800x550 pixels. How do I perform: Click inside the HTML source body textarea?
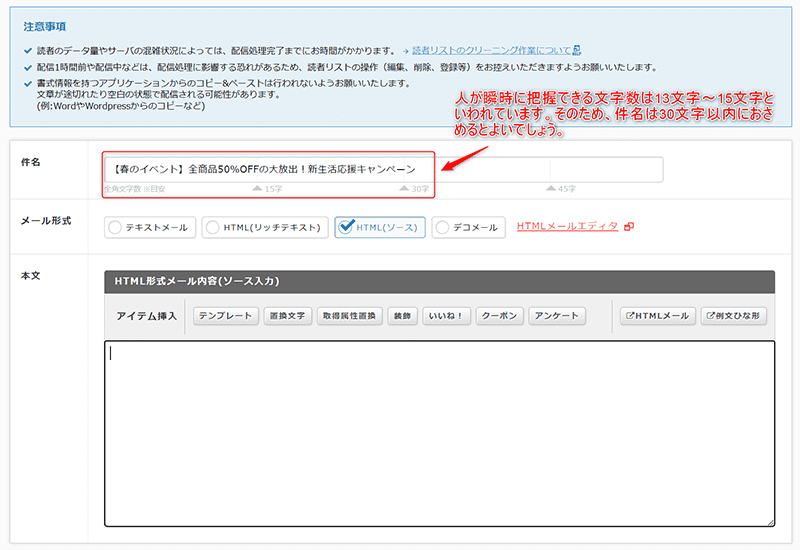(x=439, y=434)
